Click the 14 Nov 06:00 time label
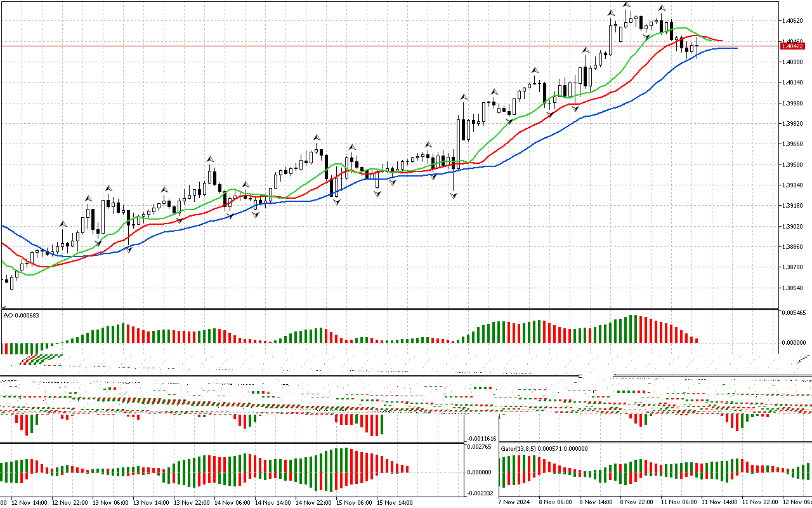 (x=232, y=502)
